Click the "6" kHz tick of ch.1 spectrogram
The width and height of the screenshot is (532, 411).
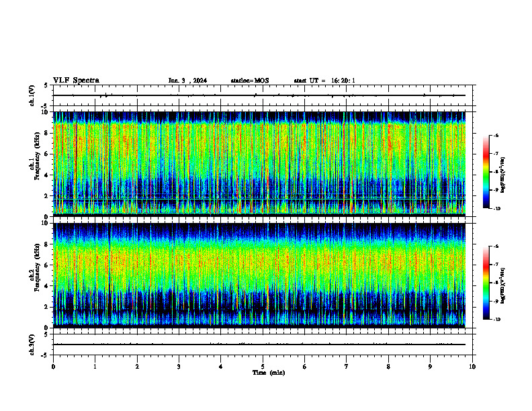46,154
